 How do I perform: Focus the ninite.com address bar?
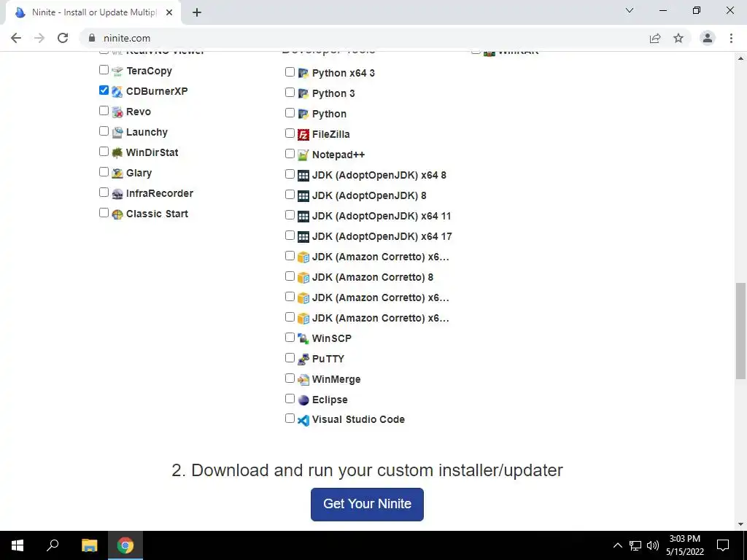pos(367,38)
